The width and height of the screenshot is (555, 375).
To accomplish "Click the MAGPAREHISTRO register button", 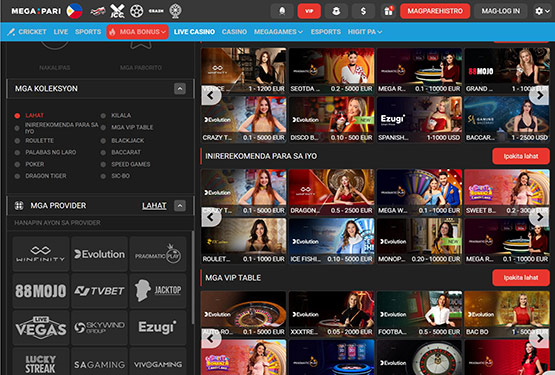I will 435,11.
